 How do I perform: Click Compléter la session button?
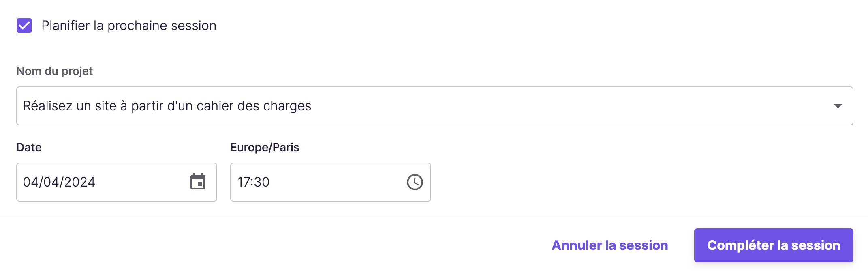pos(774,245)
